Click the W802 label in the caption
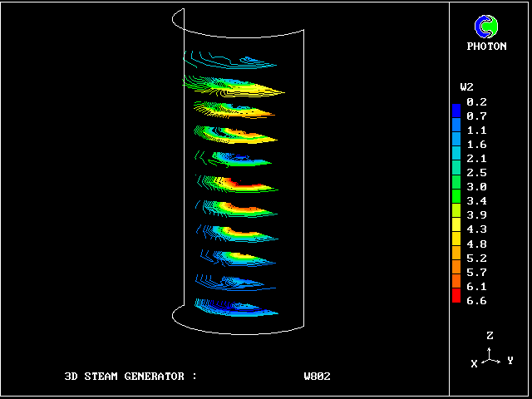 tap(317, 377)
